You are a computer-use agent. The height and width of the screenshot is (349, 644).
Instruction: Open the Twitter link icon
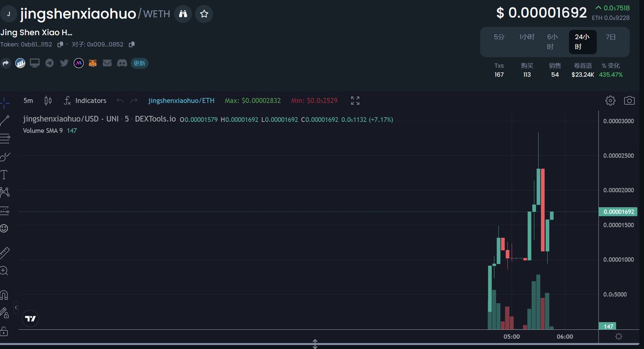point(64,63)
